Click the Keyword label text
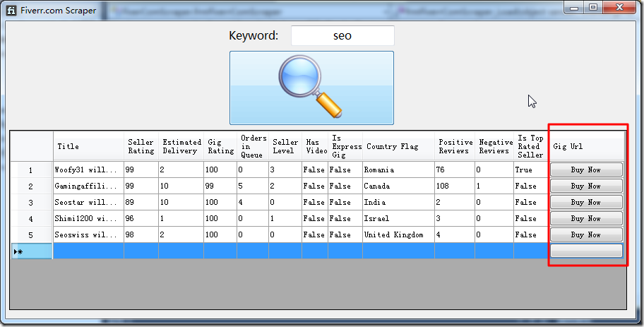The height and width of the screenshot is (327, 644). click(x=254, y=36)
